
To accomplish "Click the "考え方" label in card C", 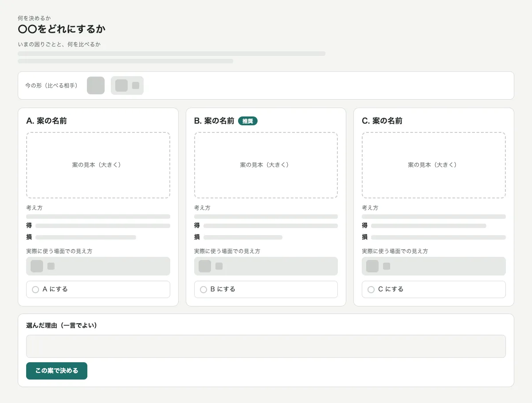I will click(x=370, y=208).
